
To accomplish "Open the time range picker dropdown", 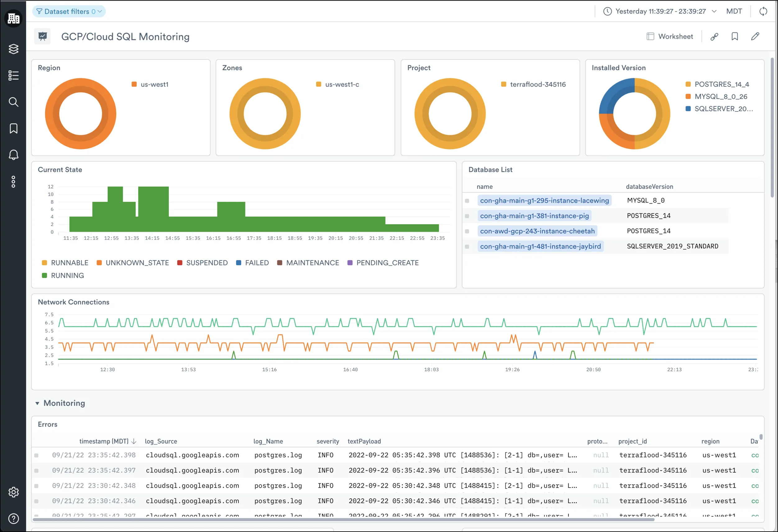I will click(x=660, y=11).
